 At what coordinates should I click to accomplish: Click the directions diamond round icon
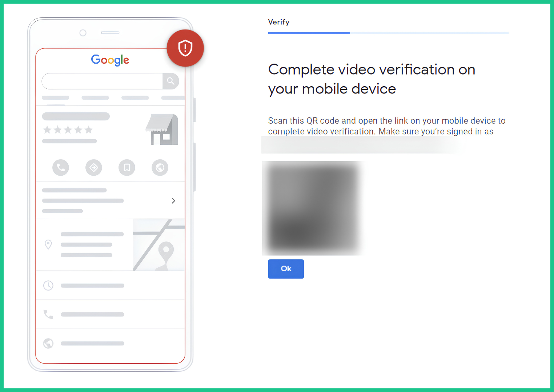pos(94,168)
